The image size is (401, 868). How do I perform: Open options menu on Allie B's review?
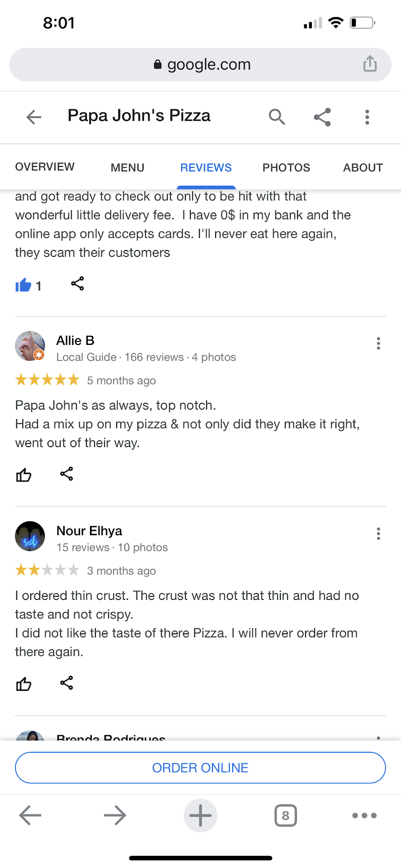pos(378,344)
